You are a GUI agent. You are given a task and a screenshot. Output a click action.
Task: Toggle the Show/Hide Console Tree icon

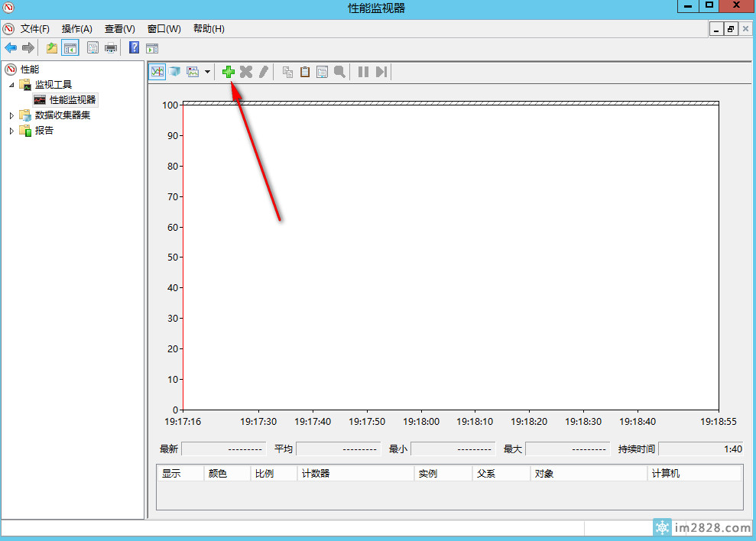(x=70, y=48)
